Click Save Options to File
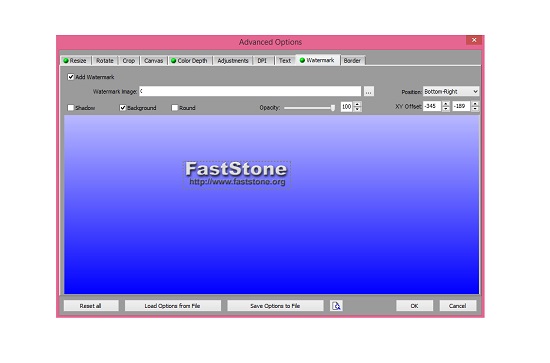 click(275, 306)
